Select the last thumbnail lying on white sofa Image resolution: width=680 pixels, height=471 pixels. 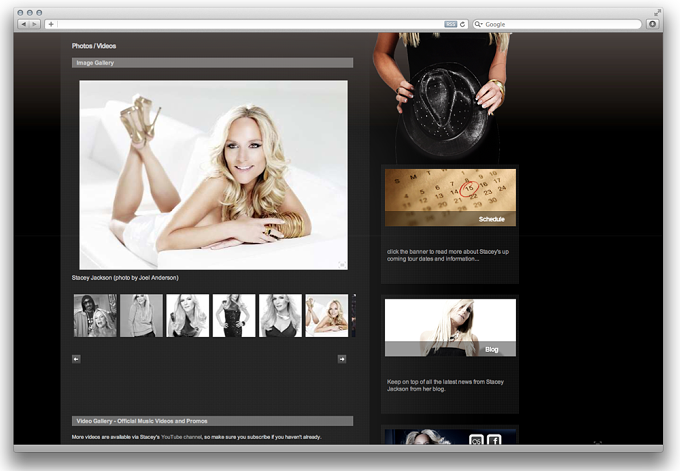click(327, 315)
